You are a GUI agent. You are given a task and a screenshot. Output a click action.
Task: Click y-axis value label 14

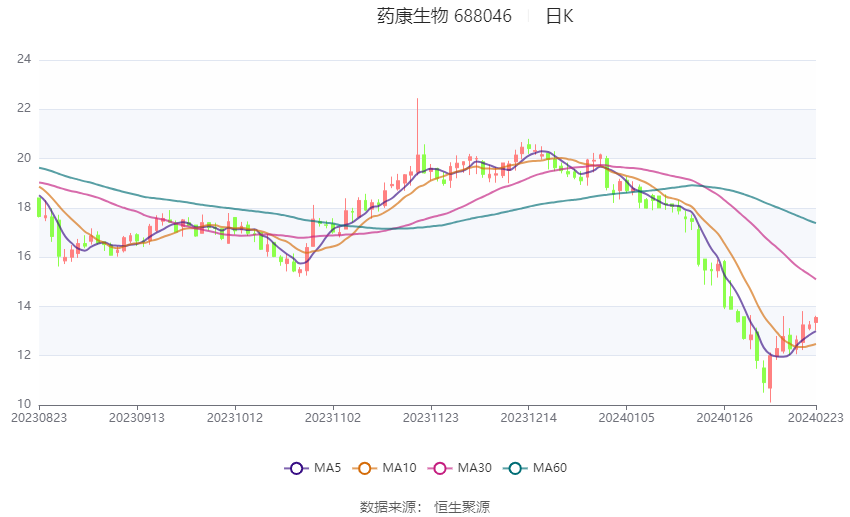coord(24,306)
